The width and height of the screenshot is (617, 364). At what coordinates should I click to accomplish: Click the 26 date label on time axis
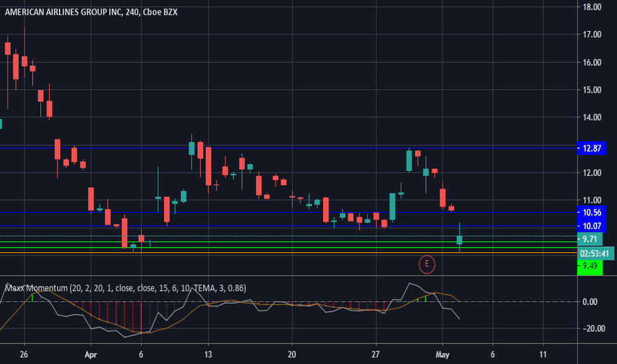tap(24, 355)
